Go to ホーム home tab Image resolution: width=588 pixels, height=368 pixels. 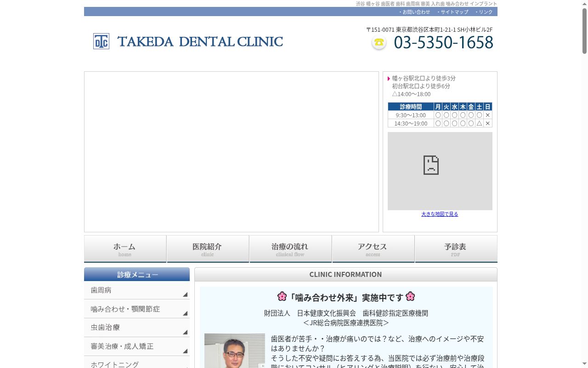(125, 249)
